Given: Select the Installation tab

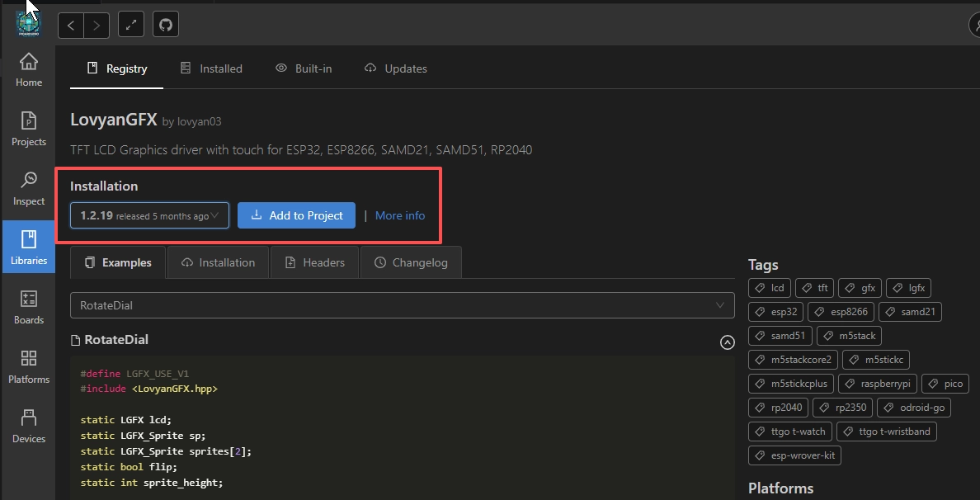Looking at the screenshot, I should tap(218, 262).
